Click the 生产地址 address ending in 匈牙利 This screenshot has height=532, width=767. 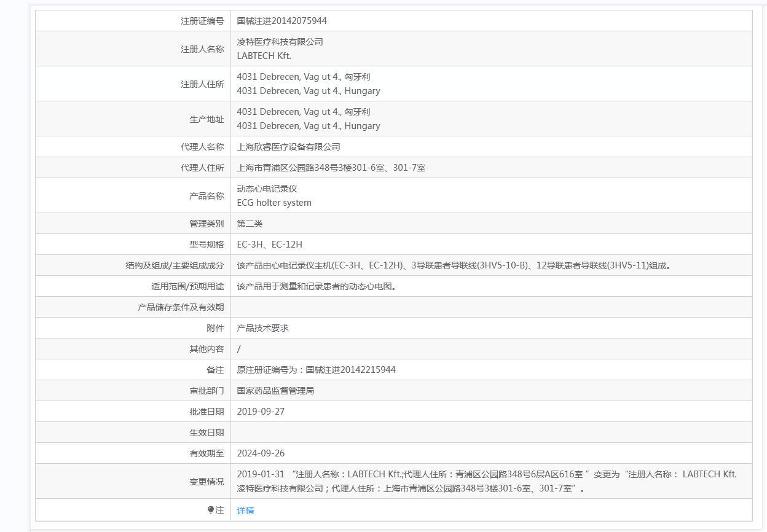point(303,112)
